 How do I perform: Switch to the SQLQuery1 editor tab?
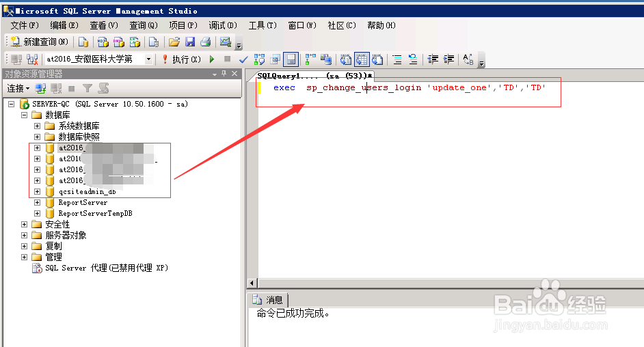[x=314, y=75]
